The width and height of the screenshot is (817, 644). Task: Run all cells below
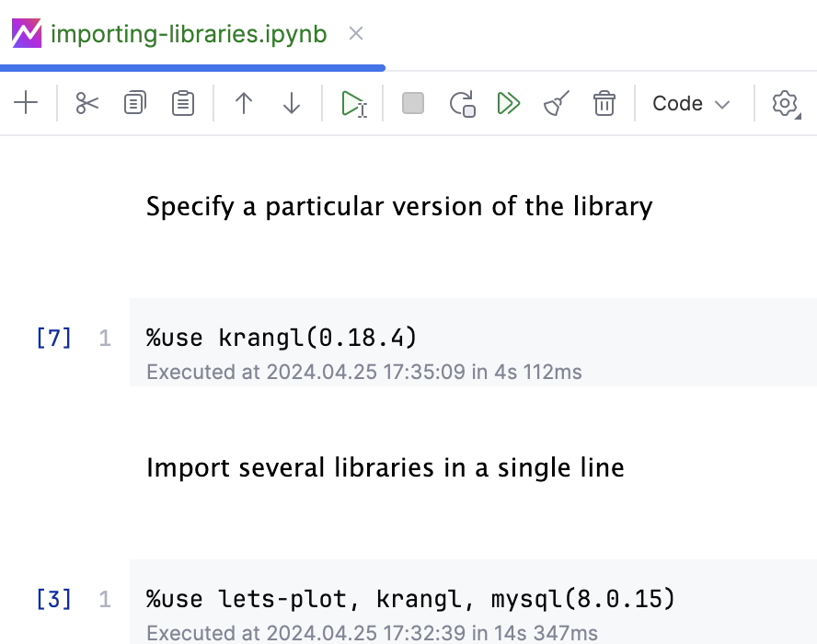click(x=509, y=103)
